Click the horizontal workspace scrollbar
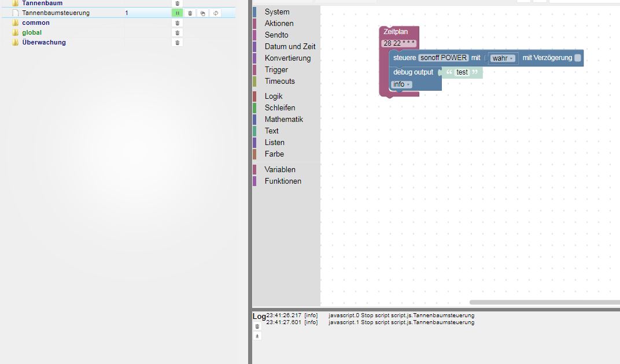The height and width of the screenshot is (364, 620). (x=544, y=302)
